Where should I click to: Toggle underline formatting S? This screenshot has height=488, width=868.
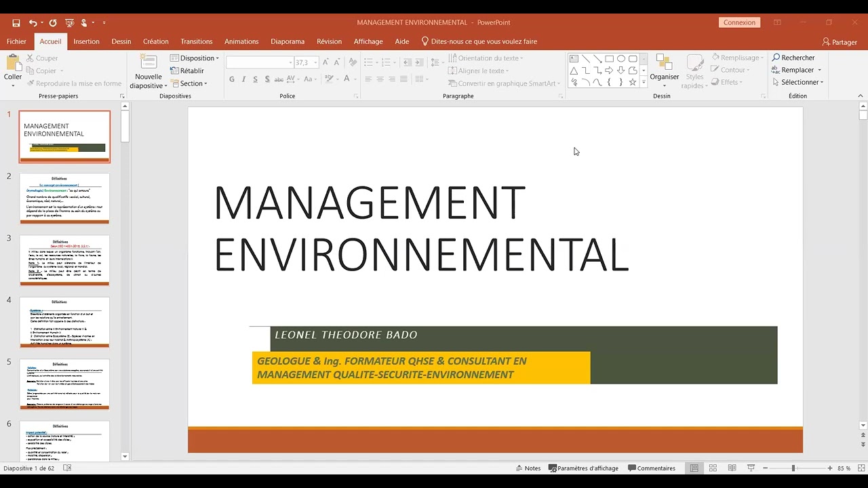(x=255, y=79)
